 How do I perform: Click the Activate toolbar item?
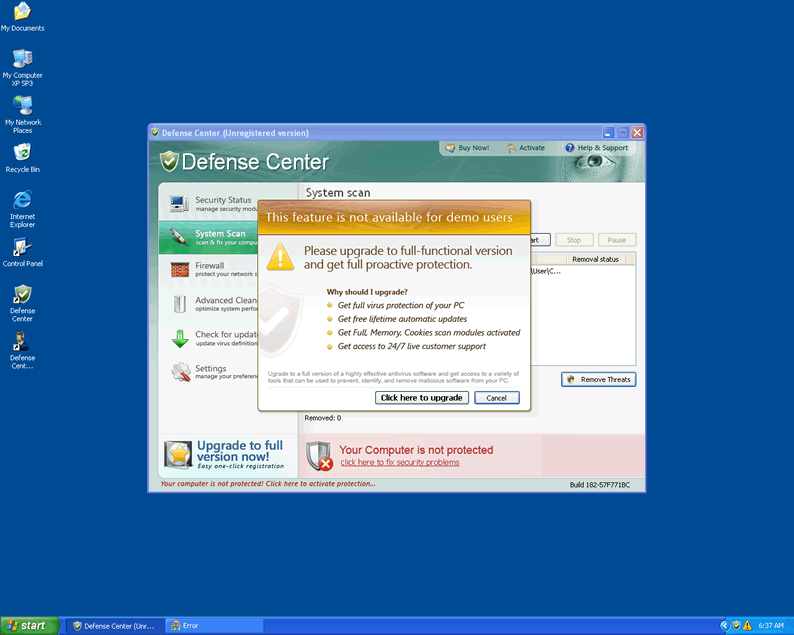(x=525, y=148)
